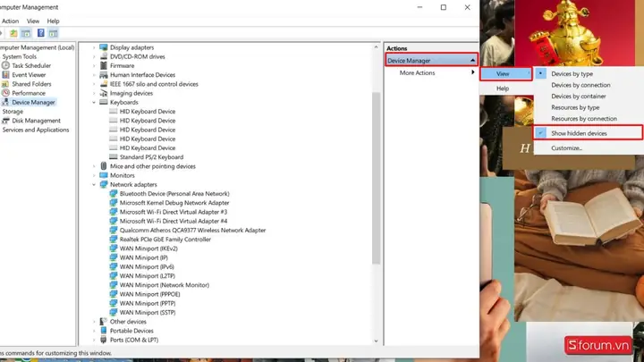The height and width of the screenshot is (362, 644).
Task: Expand the Other devices node
Action: 94,322
